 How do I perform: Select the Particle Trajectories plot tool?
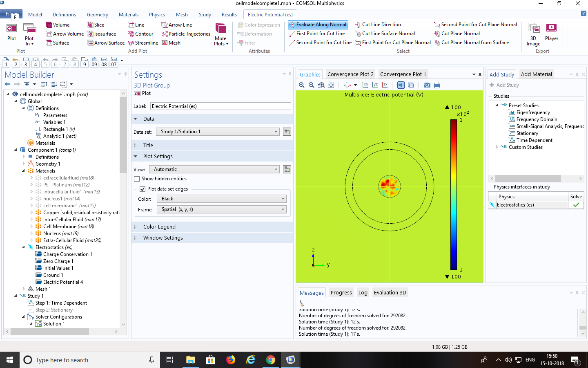186,34
